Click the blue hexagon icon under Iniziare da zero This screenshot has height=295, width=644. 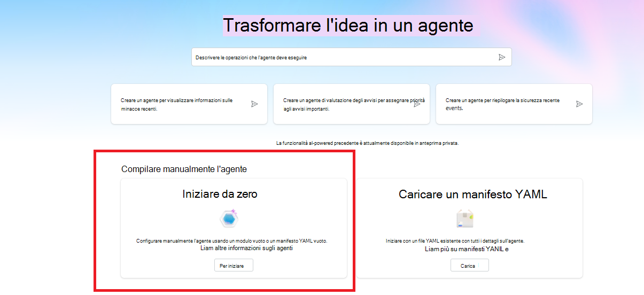[229, 219]
